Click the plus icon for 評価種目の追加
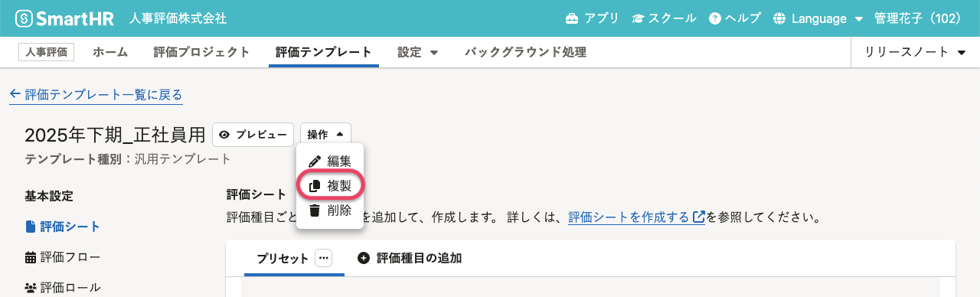 click(x=363, y=258)
